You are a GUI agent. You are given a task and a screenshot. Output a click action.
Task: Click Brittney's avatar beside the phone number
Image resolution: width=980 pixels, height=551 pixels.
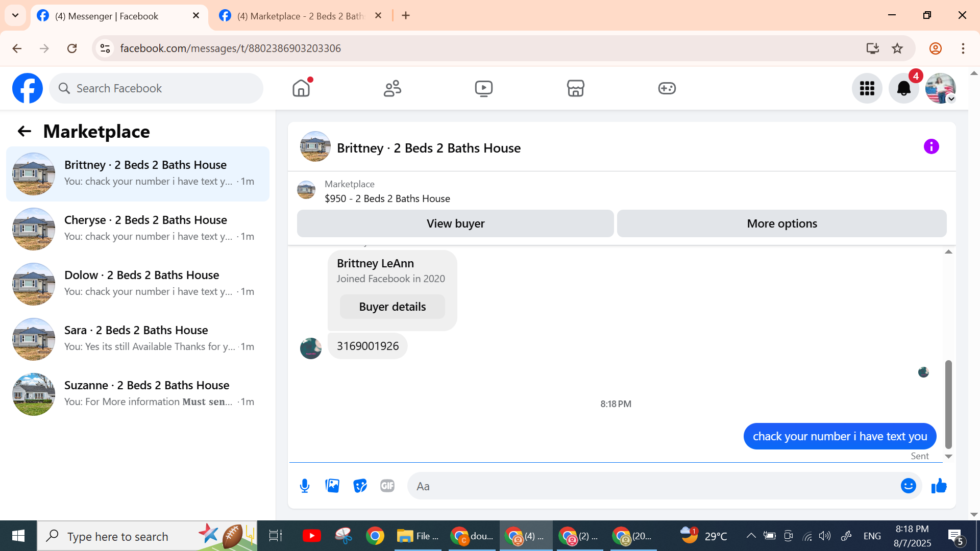click(311, 348)
